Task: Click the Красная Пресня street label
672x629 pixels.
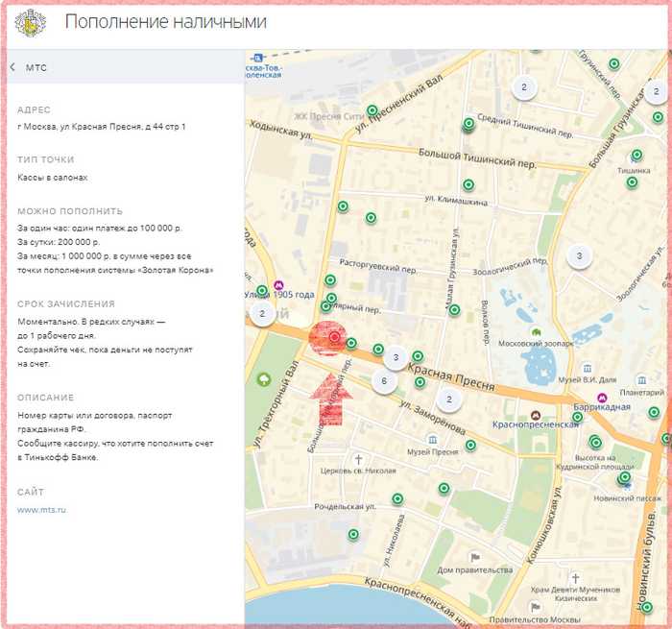Action: [451, 376]
